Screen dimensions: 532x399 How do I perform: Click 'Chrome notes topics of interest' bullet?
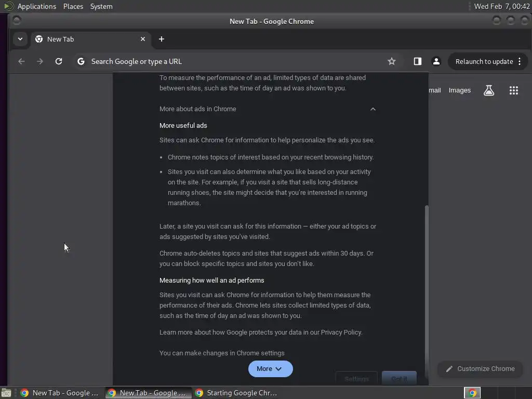[270, 157]
